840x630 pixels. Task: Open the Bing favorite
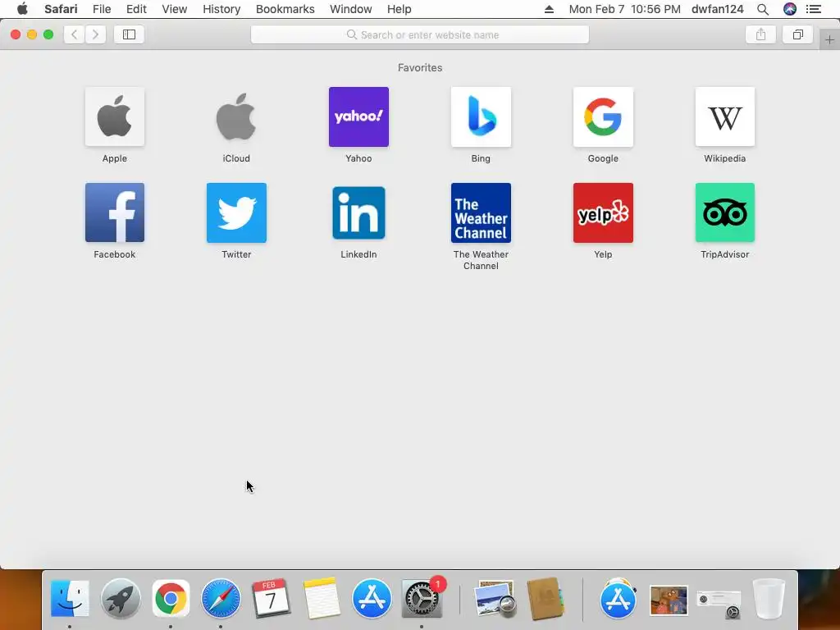click(x=481, y=116)
